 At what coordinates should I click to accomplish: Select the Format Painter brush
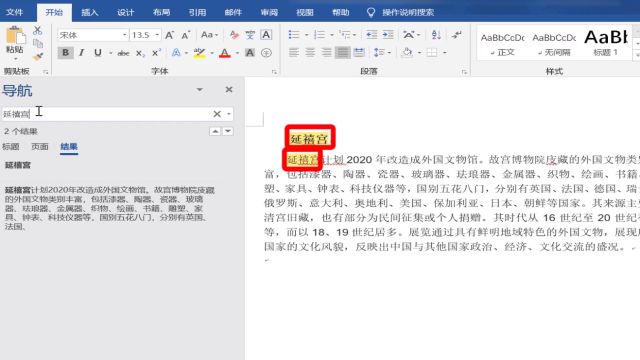click(x=38, y=57)
